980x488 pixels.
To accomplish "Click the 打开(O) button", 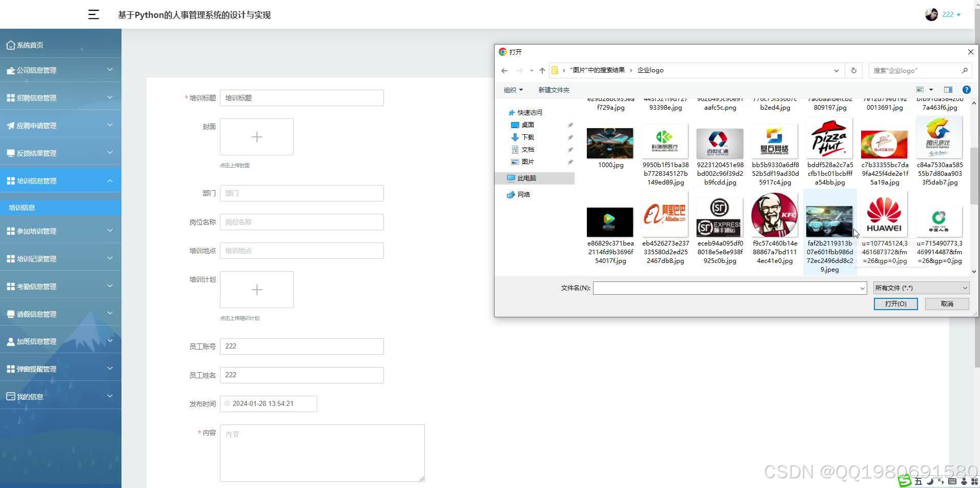I will 895,304.
